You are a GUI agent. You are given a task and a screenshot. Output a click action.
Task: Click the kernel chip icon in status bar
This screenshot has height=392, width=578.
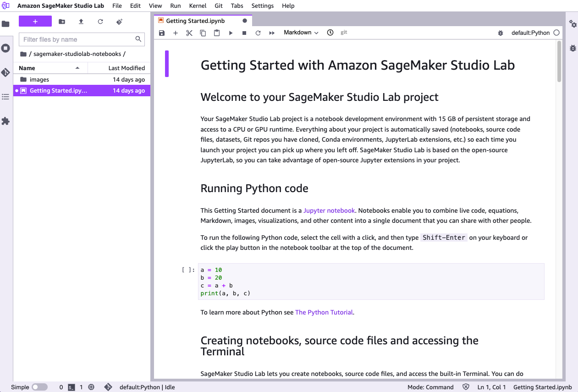coord(91,387)
